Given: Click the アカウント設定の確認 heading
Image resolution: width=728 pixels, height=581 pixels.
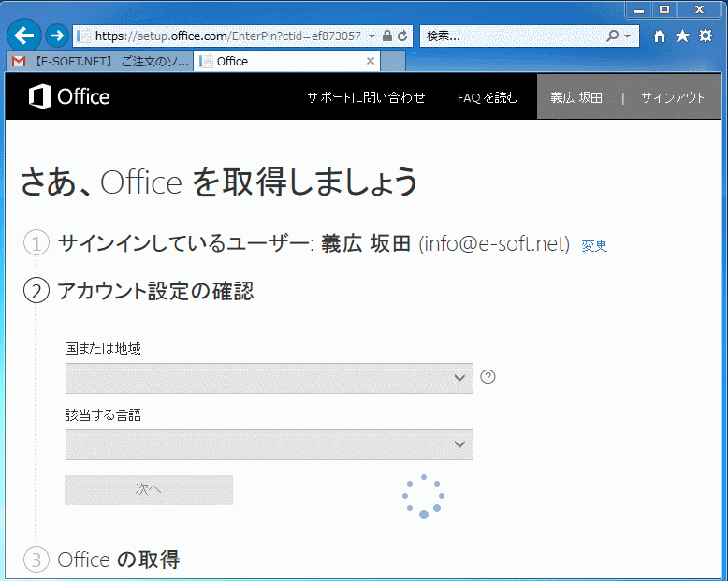Looking at the screenshot, I should 155,291.
